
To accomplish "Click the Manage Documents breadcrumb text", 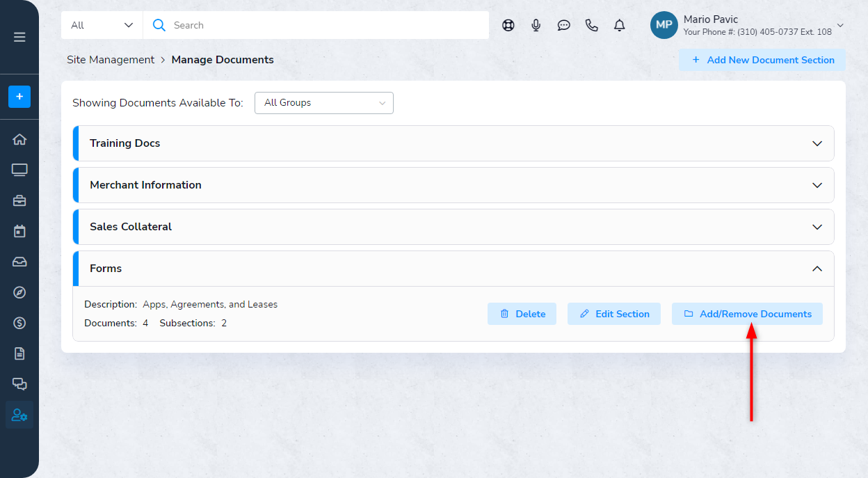I will [223, 60].
